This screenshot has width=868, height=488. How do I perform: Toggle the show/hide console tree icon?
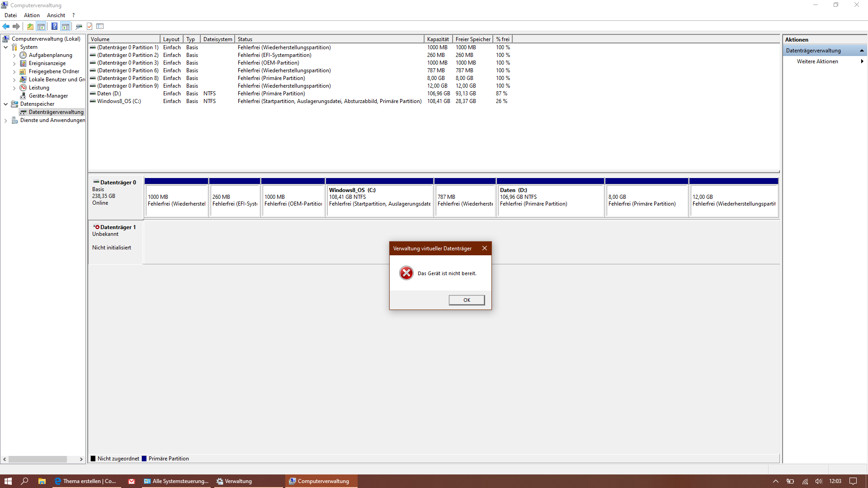41,26
